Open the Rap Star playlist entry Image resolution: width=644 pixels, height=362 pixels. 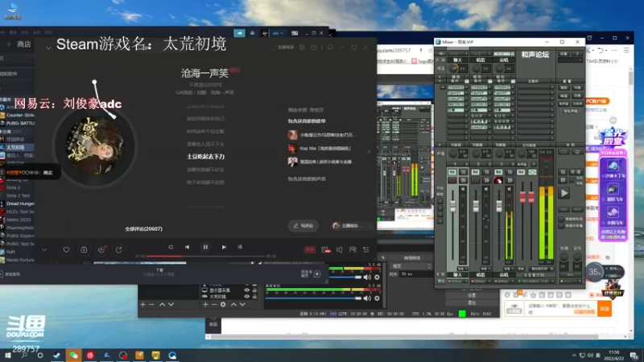tap(320, 148)
